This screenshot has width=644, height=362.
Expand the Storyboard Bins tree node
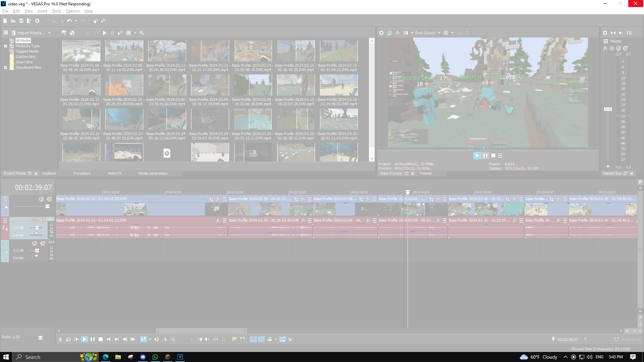[x=5, y=67]
